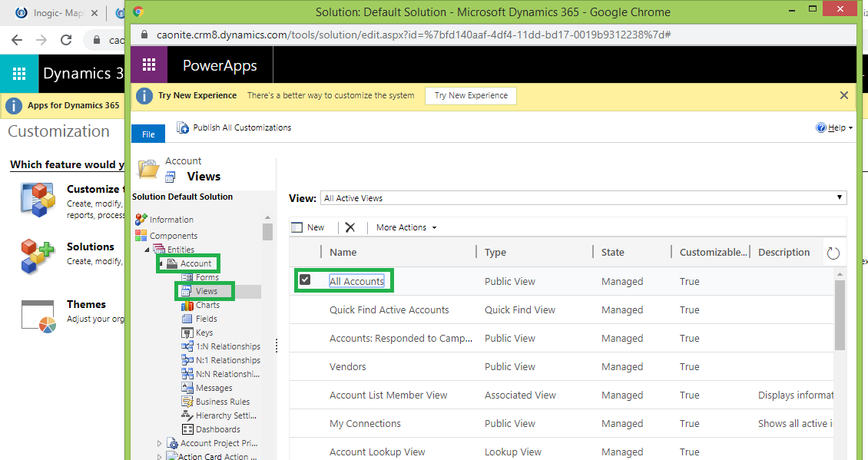This screenshot has height=460, width=868.
Task: Open the Quick Find Active Accounts view
Action: tap(389, 309)
